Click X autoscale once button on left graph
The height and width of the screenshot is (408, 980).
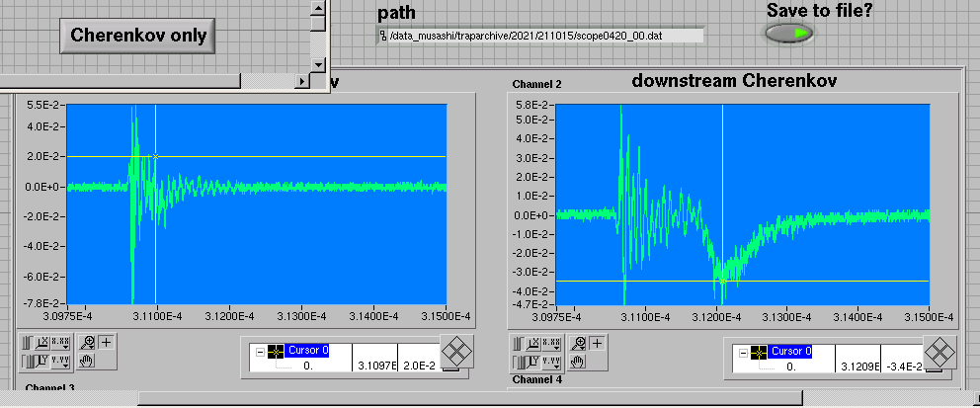click(x=43, y=343)
